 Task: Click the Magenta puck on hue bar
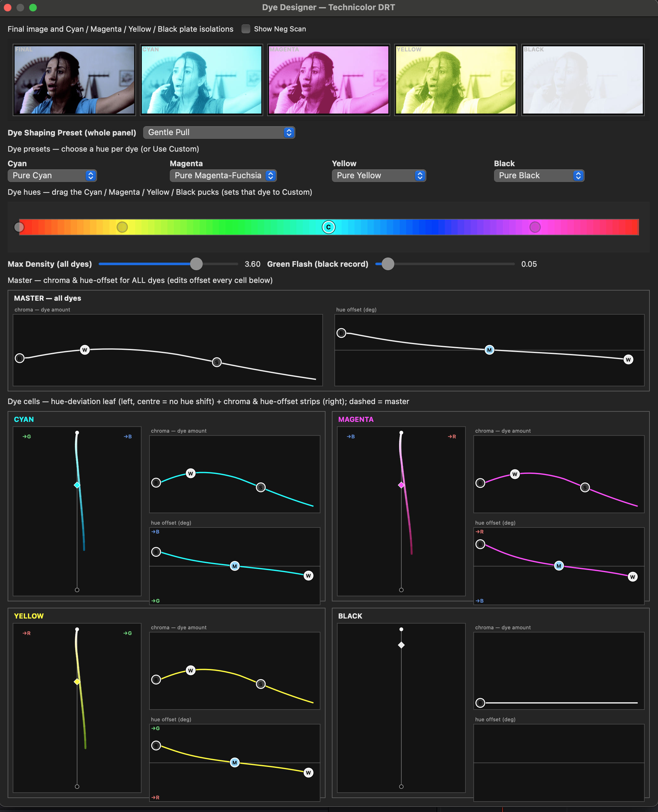pyautogui.click(x=535, y=227)
